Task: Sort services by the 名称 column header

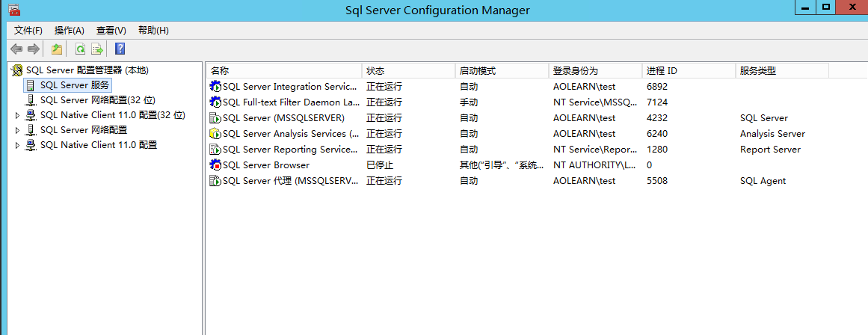Action: click(284, 71)
